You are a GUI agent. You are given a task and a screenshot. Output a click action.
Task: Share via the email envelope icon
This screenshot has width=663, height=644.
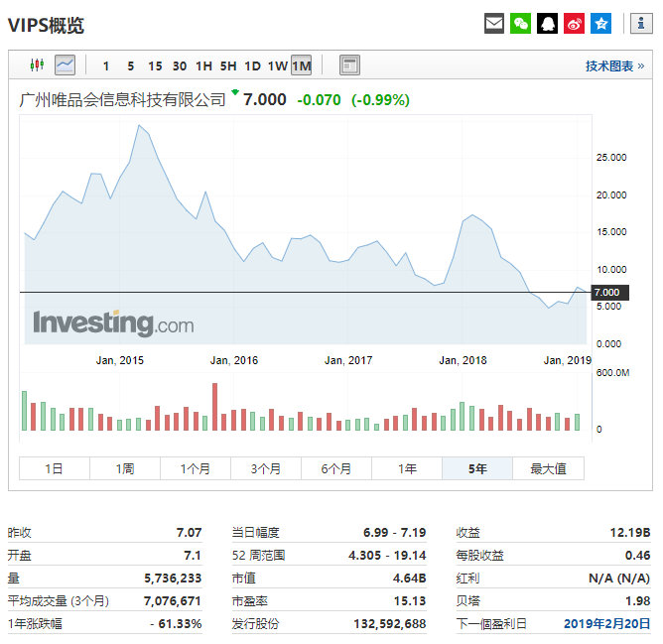pos(494,23)
